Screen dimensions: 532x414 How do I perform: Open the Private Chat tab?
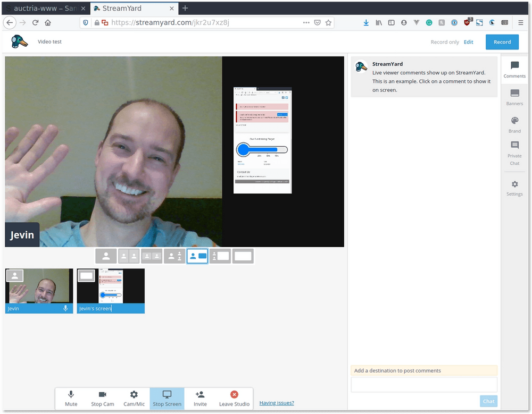point(514,153)
